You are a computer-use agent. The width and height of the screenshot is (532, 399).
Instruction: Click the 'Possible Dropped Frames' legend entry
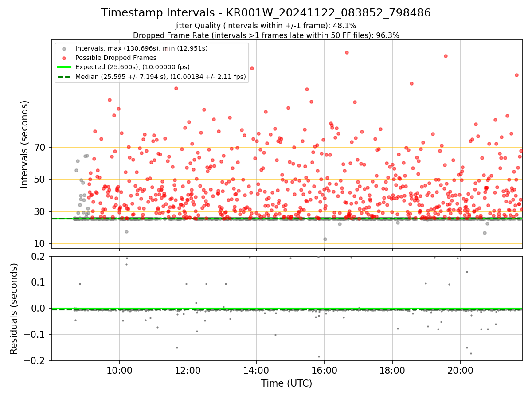116,58
